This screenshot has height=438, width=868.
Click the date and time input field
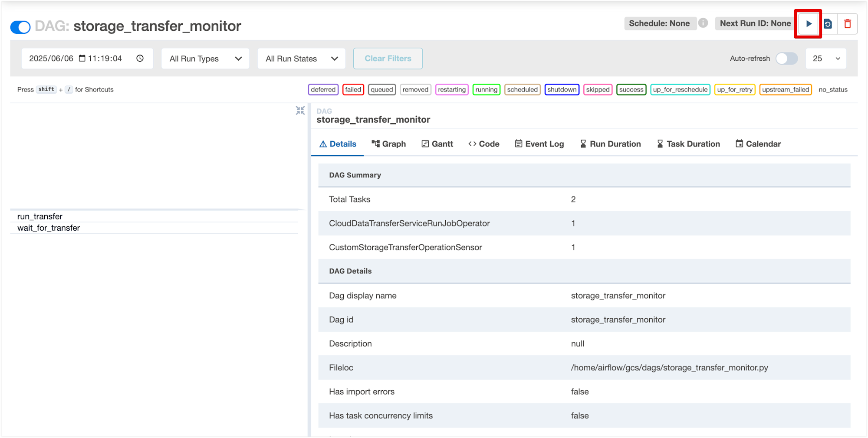click(x=87, y=59)
